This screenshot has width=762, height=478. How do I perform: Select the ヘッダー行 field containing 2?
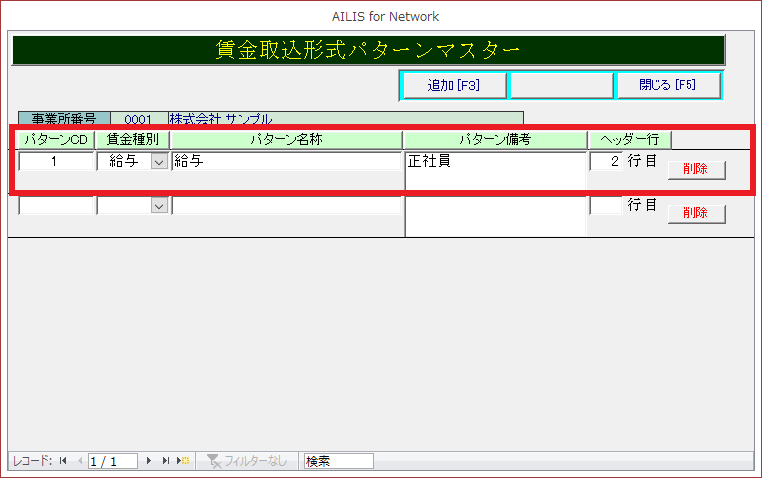[x=605, y=162]
